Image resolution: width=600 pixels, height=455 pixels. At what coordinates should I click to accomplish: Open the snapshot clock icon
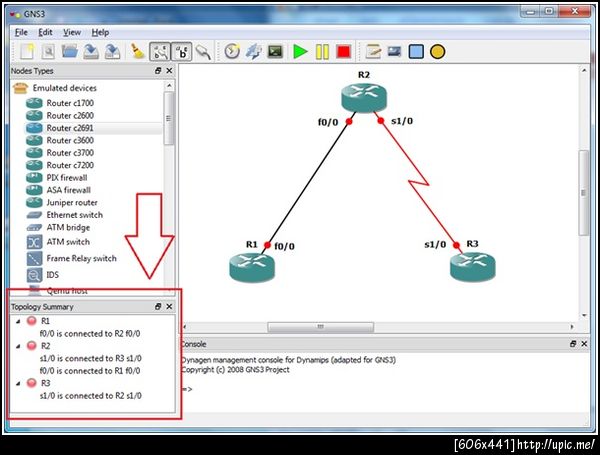232,51
